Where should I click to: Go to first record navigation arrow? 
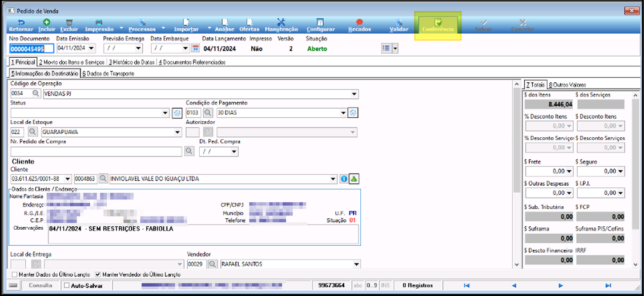tap(466, 285)
